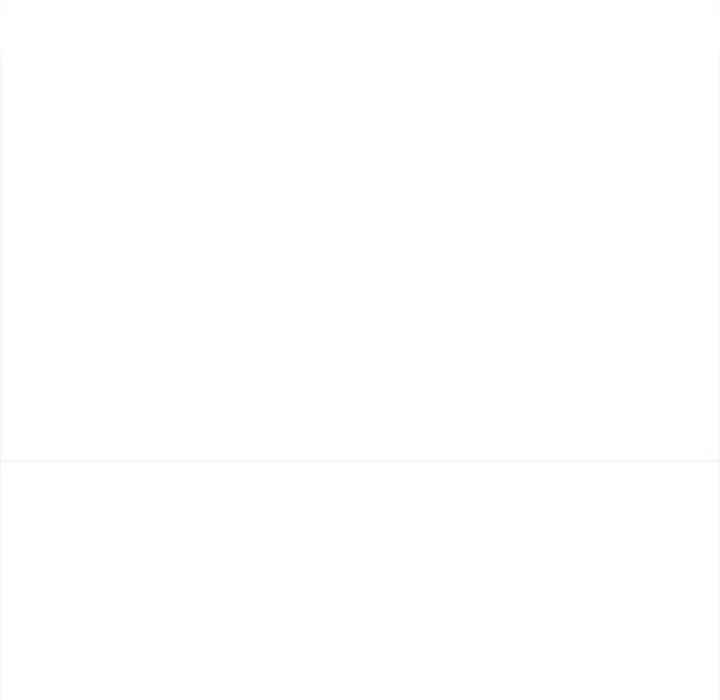Viewport: 720px width, 700px height.
Task: Click the bottom-left corner of the lower panel
Action: pos(1,698)
